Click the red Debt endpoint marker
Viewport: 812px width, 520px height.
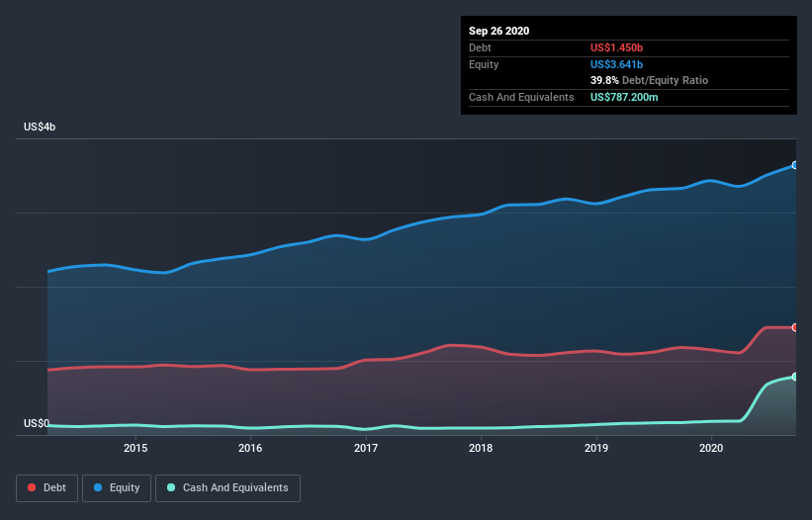tap(795, 327)
